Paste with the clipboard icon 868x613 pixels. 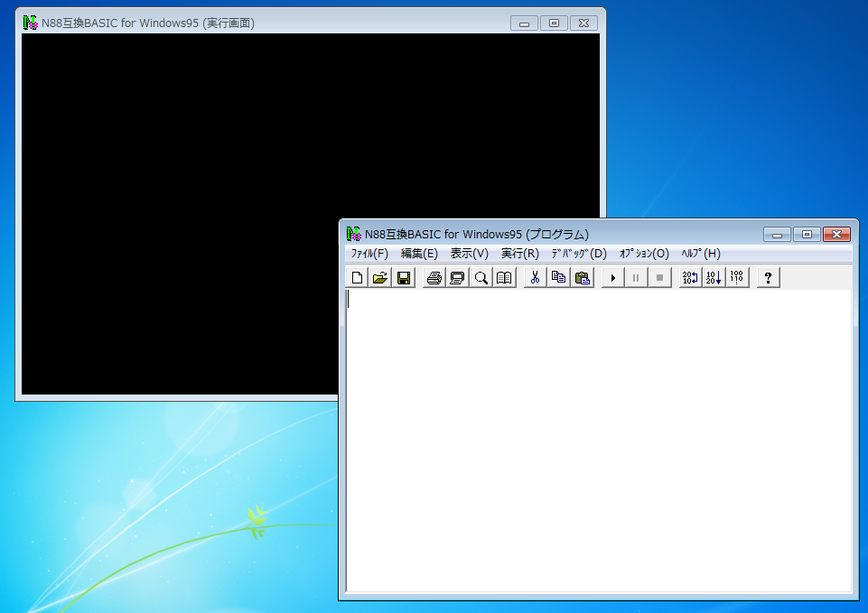(582, 278)
